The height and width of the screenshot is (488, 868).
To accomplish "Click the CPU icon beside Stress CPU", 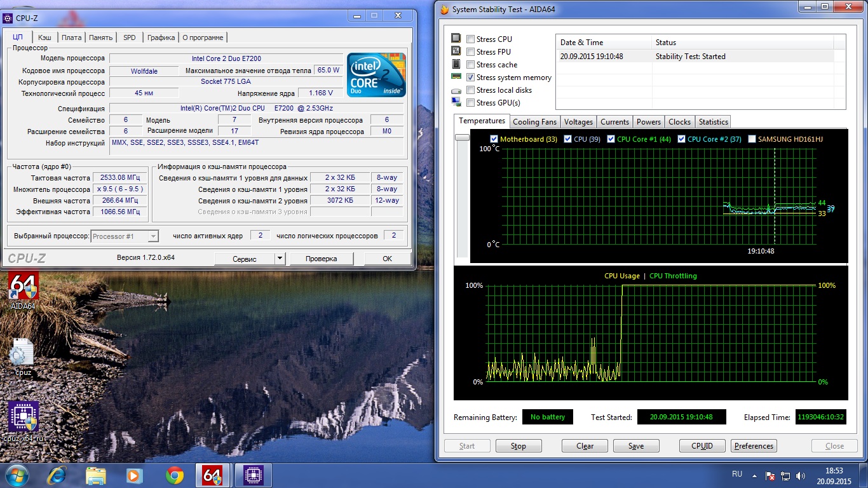I will click(x=456, y=39).
